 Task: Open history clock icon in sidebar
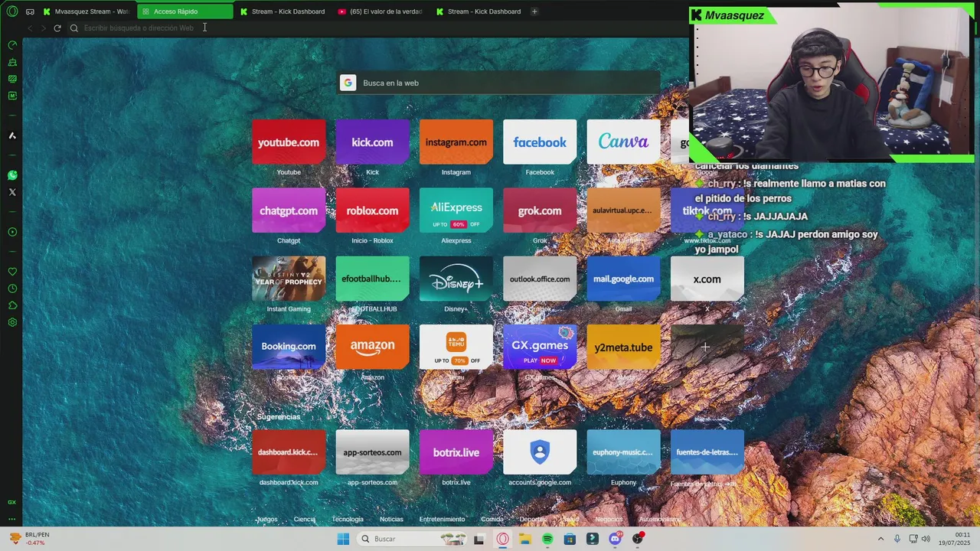[x=12, y=289]
